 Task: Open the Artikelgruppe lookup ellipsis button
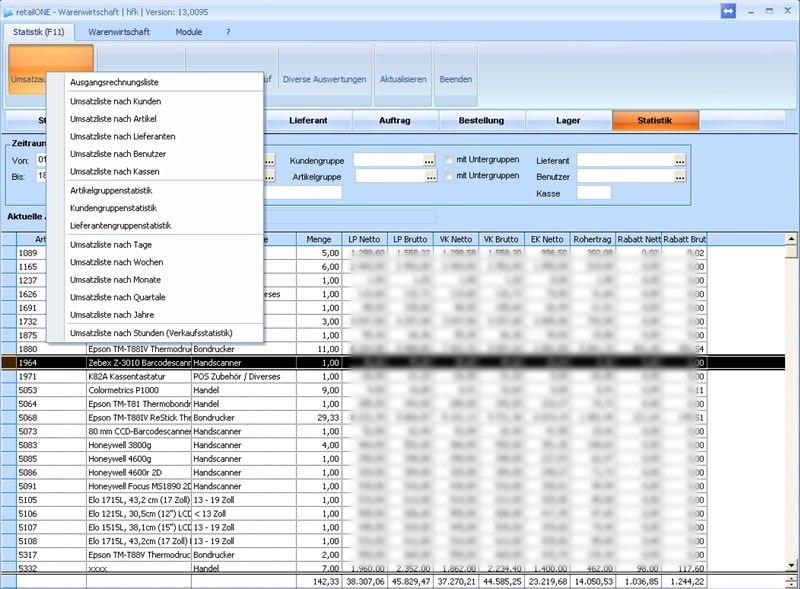pyautogui.click(x=429, y=176)
